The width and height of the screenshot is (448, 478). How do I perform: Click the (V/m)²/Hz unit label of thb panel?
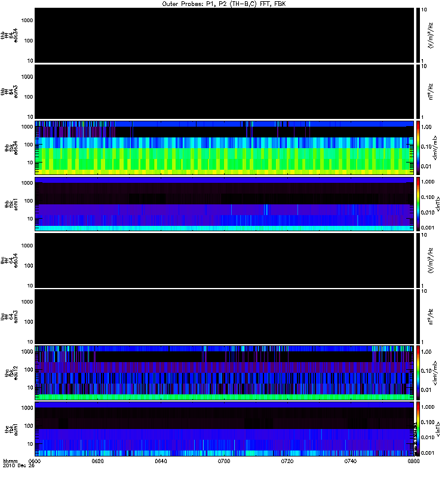pyautogui.click(x=431, y=35)
